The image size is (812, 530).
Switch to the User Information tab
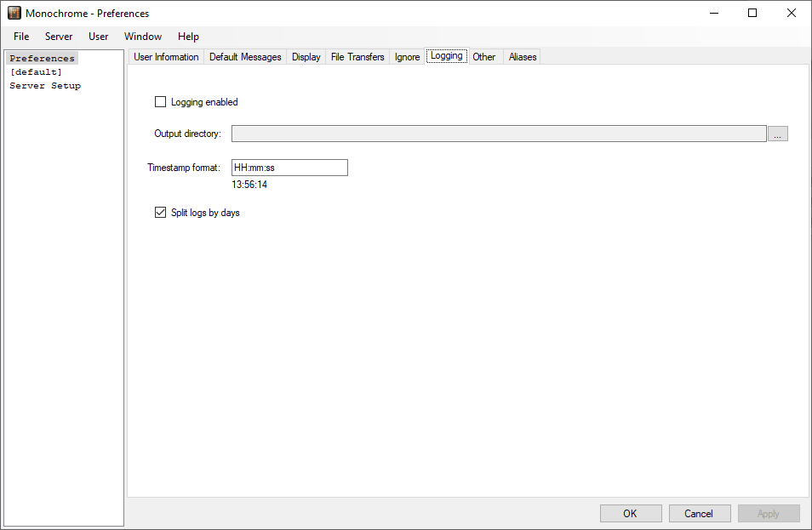tap(166, 57)
